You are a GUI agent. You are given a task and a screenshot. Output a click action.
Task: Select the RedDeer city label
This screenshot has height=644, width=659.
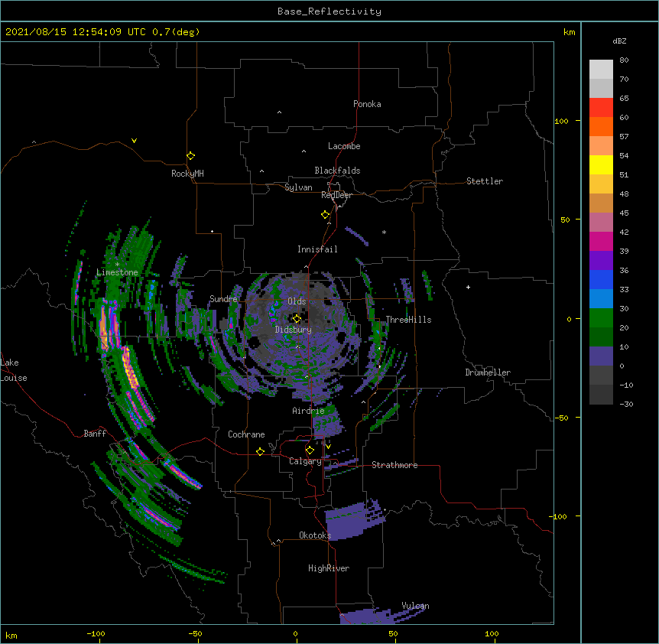coord(336,195)
